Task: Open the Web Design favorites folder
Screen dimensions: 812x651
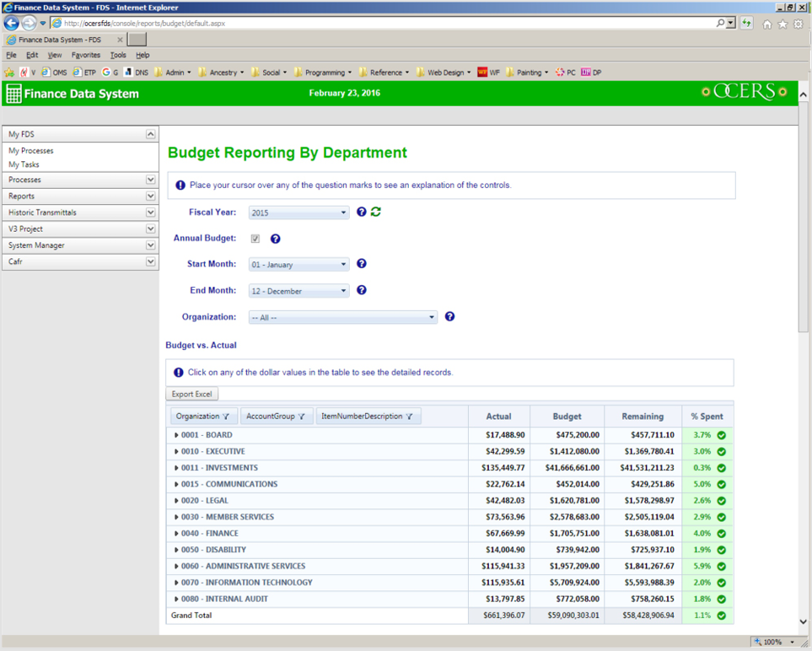Action: click(x=444, y=73)
